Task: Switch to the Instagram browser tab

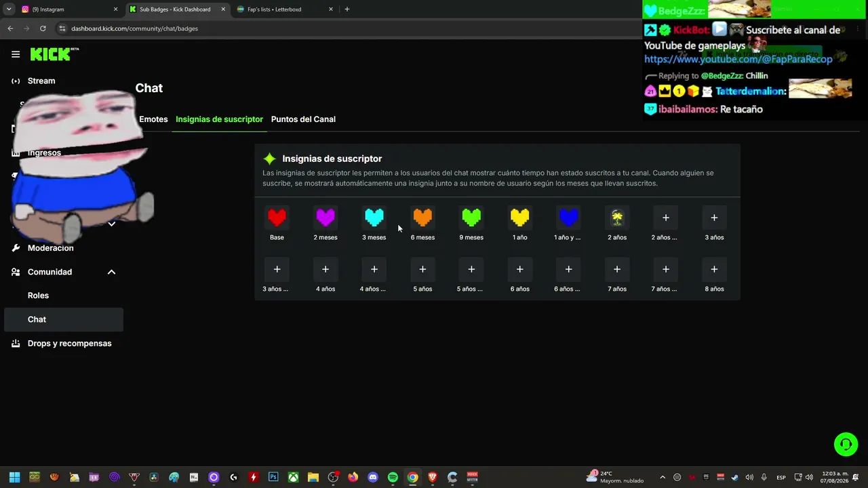Action: click(68, 9)
